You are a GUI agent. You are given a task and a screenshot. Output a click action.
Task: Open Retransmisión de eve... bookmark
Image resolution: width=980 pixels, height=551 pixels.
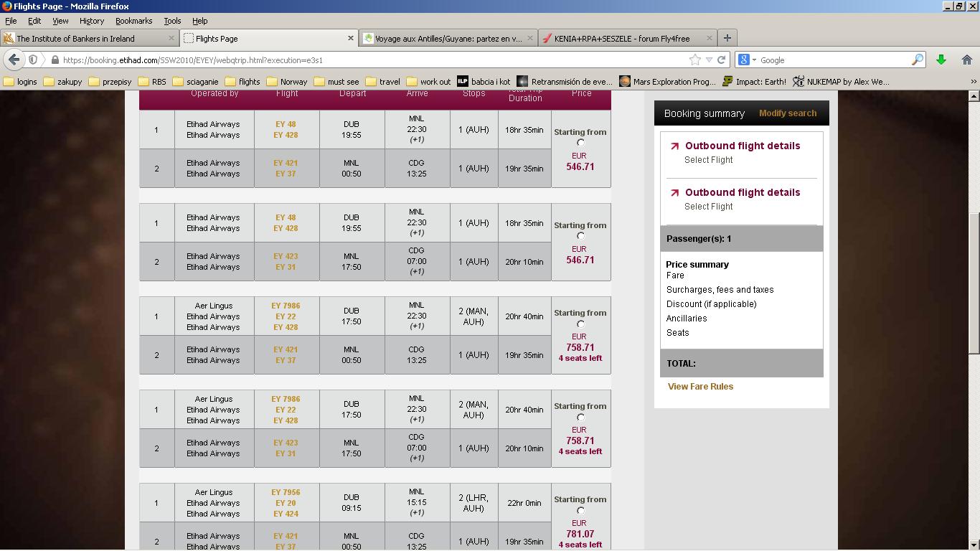coord(565,82)
